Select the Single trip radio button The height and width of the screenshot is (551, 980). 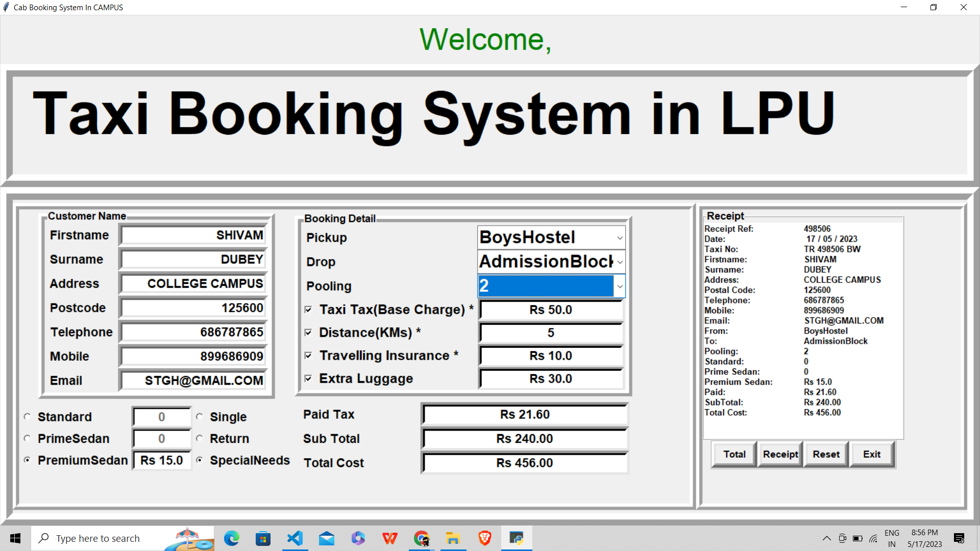[x=200, y=416]
